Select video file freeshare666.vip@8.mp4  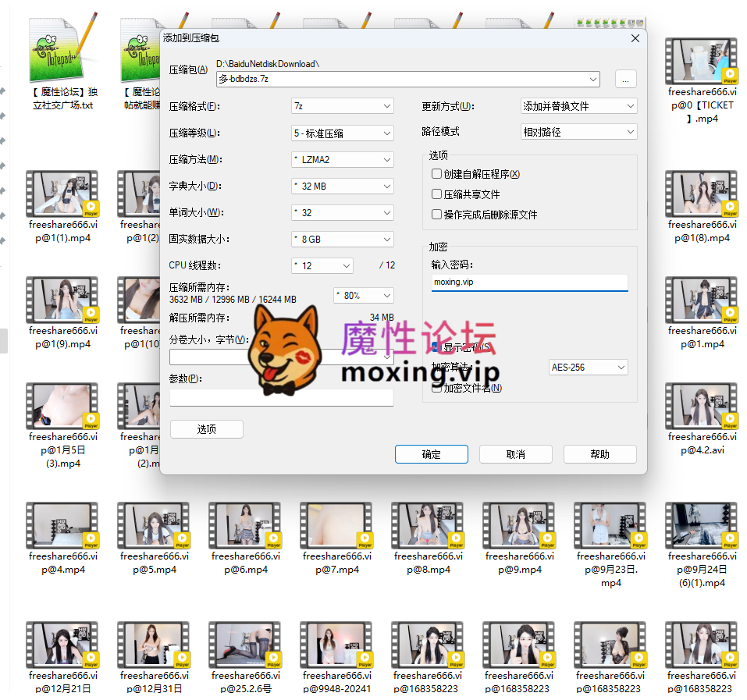(428, 525)
